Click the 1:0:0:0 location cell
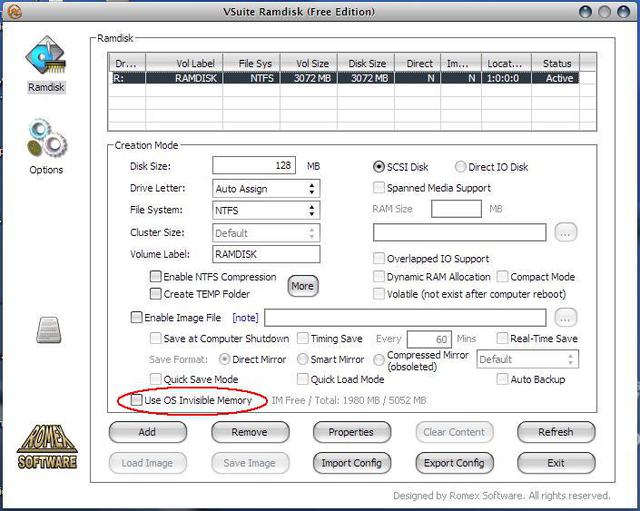Screen dimensions: 640x511 (507, 78)
